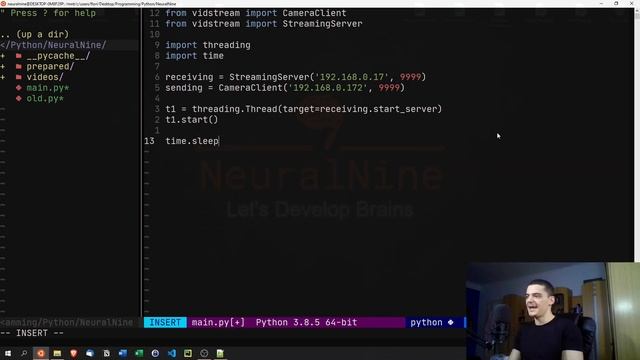Open the Notepad++ taskbar icon
Image resolution: width=640 pixels, height=360 pixels.
click(x=220, y=353)
